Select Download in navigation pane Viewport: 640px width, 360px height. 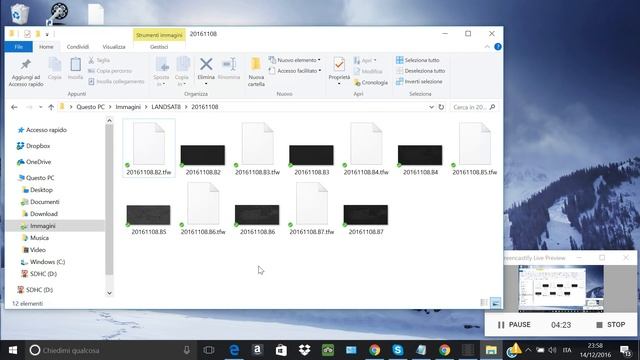[44, 213]
